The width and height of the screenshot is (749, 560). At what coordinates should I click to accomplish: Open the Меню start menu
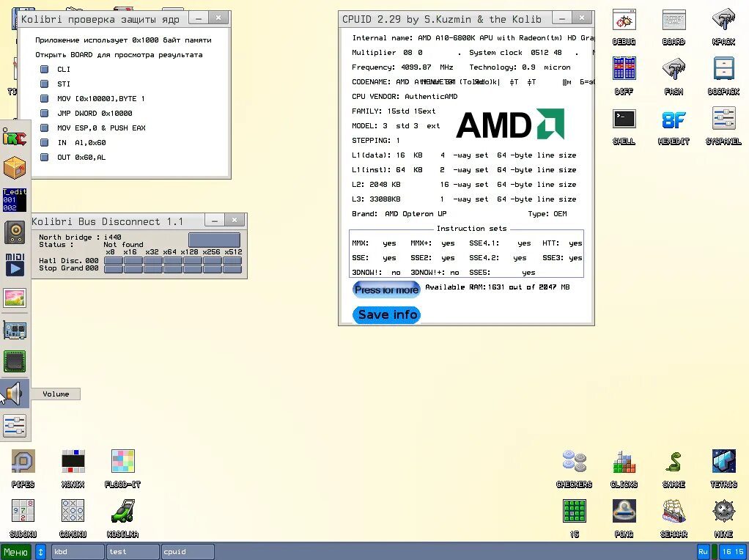click(16, 552)
